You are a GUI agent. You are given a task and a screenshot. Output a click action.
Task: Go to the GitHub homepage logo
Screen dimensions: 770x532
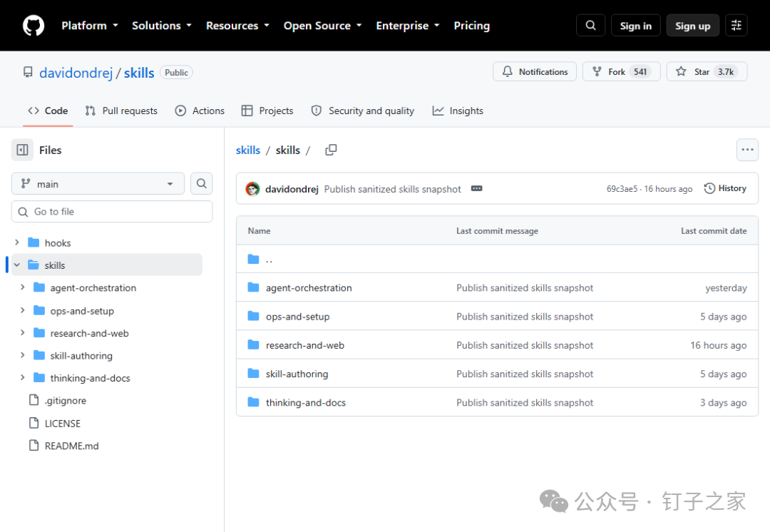click(34, 26)
